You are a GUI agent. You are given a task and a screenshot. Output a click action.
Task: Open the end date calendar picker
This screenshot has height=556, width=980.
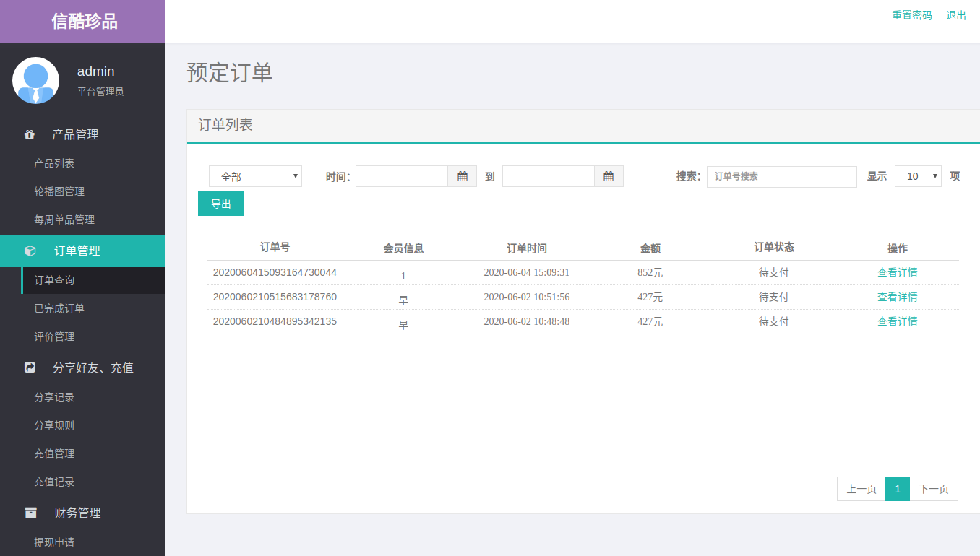coord(609,176)
